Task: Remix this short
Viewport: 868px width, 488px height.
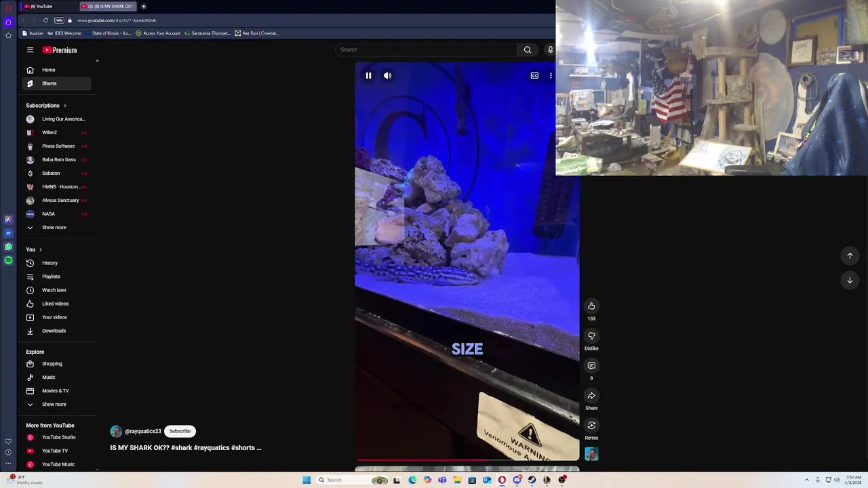Action: [591, 426]
